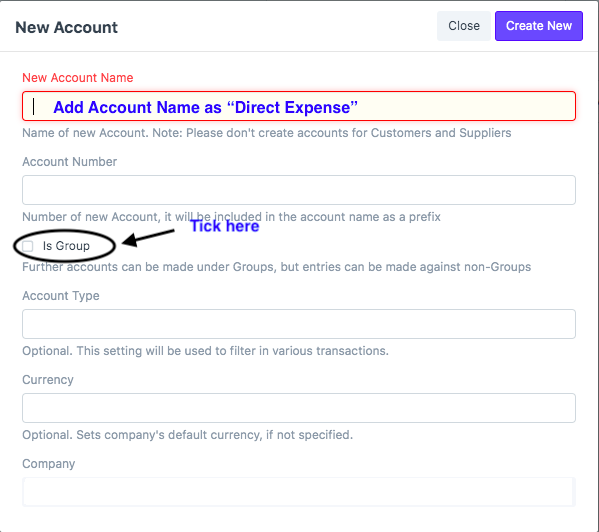Image resolution: width=599 pixels, height=532 pixels.
Task: Click the Account Type label
Action: pyautogui.click(x=61, y=296)
